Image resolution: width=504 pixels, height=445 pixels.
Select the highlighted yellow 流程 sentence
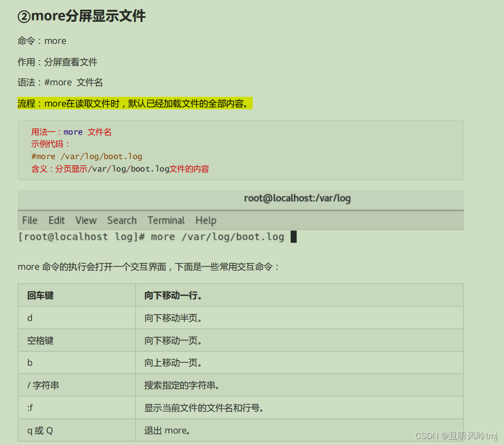click(x=134, y=103)
